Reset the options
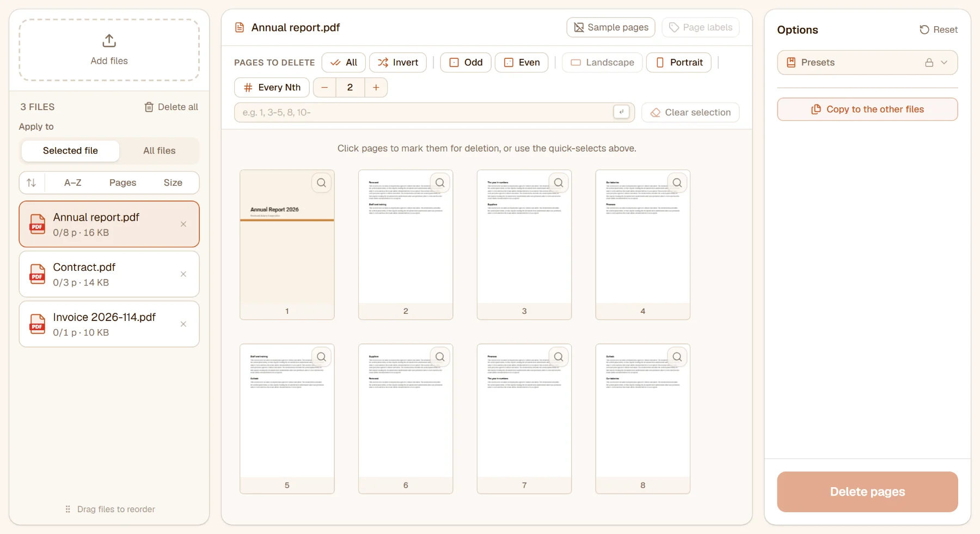980x534 pixels. click(x=939, y=30)
